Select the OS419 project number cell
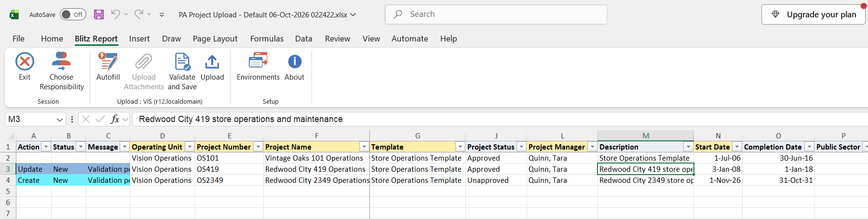The height and width of the screenshot is (219, 868). point(229,169)
